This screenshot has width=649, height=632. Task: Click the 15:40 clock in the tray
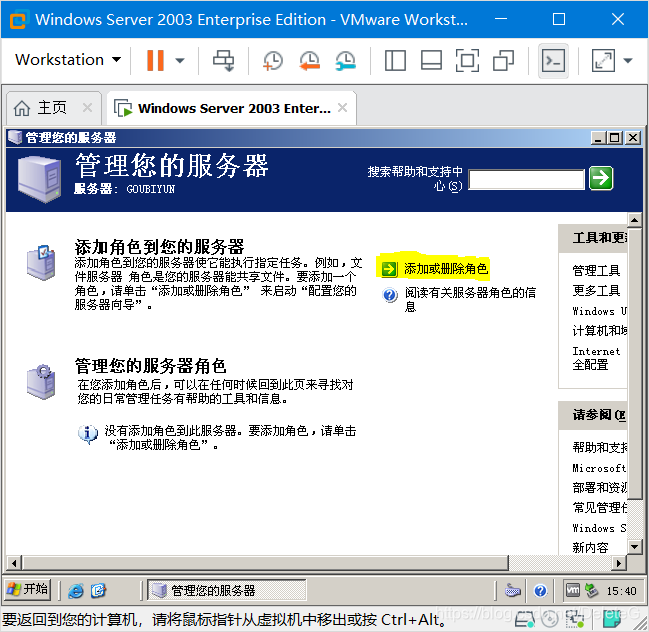coord(621,591)
